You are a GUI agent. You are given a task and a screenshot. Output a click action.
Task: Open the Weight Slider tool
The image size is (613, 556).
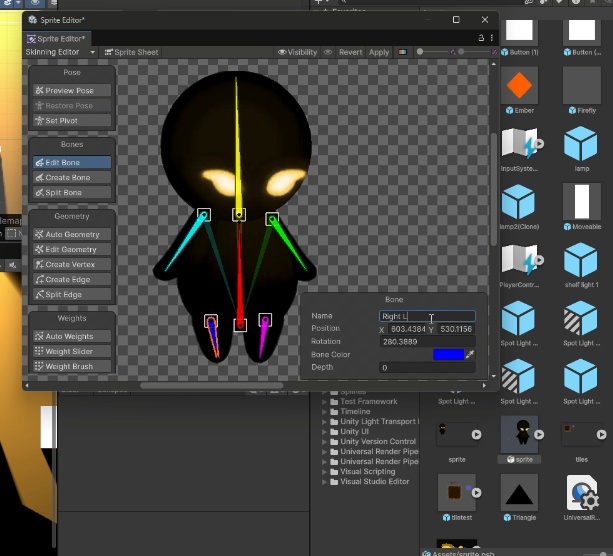coord(72,351)
